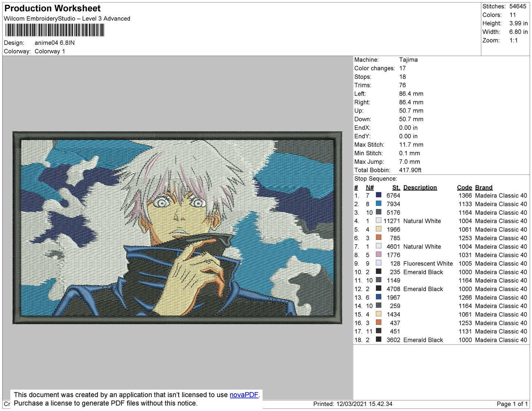Select stitch count "4708" in stop 12
This screenshot has width=532, height=411.
tap(393, 289)
